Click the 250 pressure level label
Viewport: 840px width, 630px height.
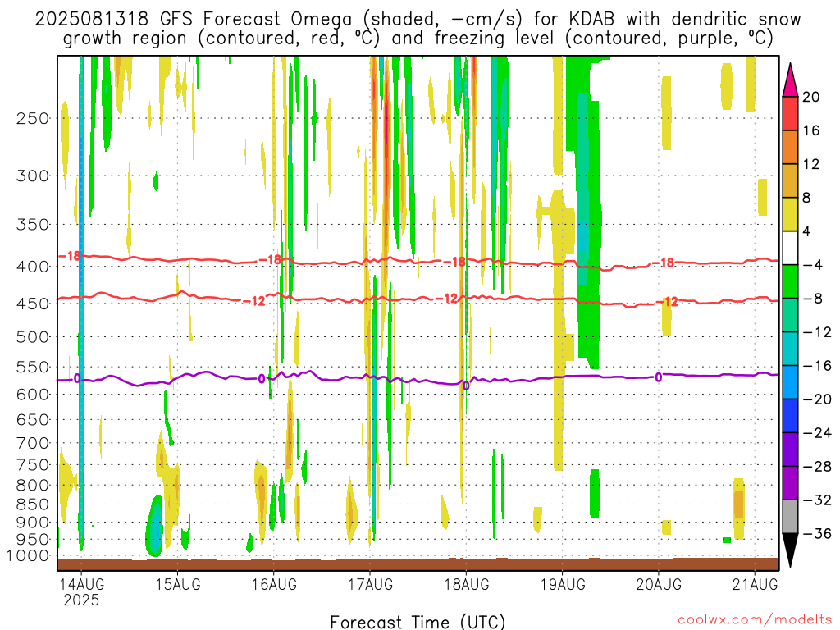click(x=33, y=118)
